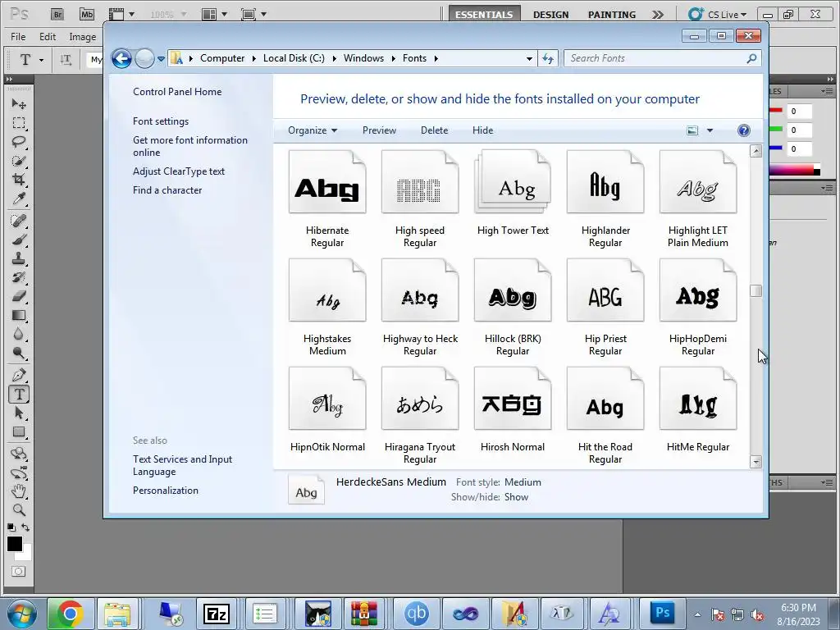The height and width of the screenshot is (630, 840).
Task: Open the Personalization link
Action: pyautogui.click(x=166, y=491)
